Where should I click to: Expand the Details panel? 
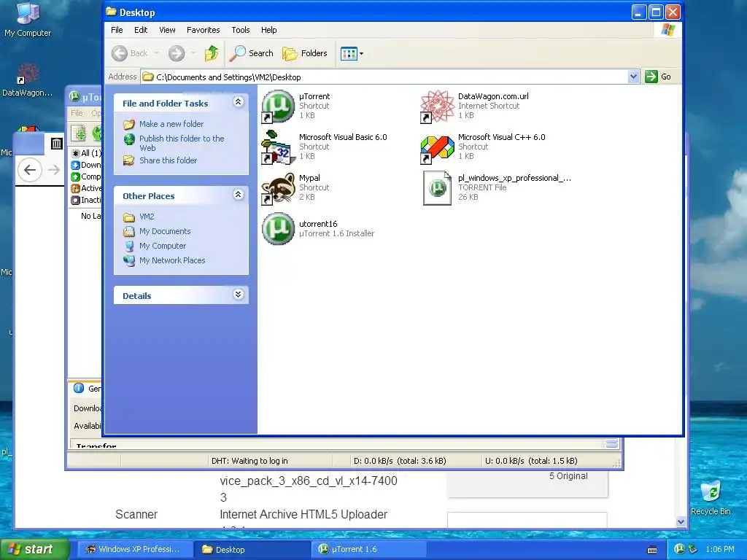[239, 295]
